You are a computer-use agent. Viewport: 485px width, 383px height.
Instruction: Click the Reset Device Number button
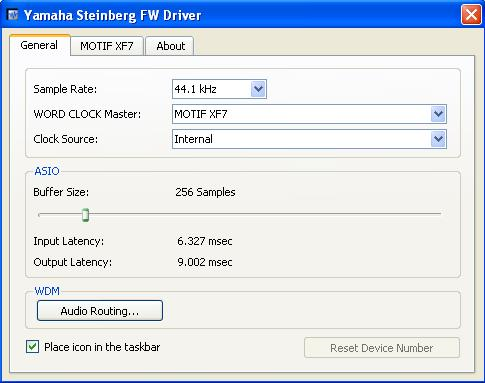[x=382, y=348]
